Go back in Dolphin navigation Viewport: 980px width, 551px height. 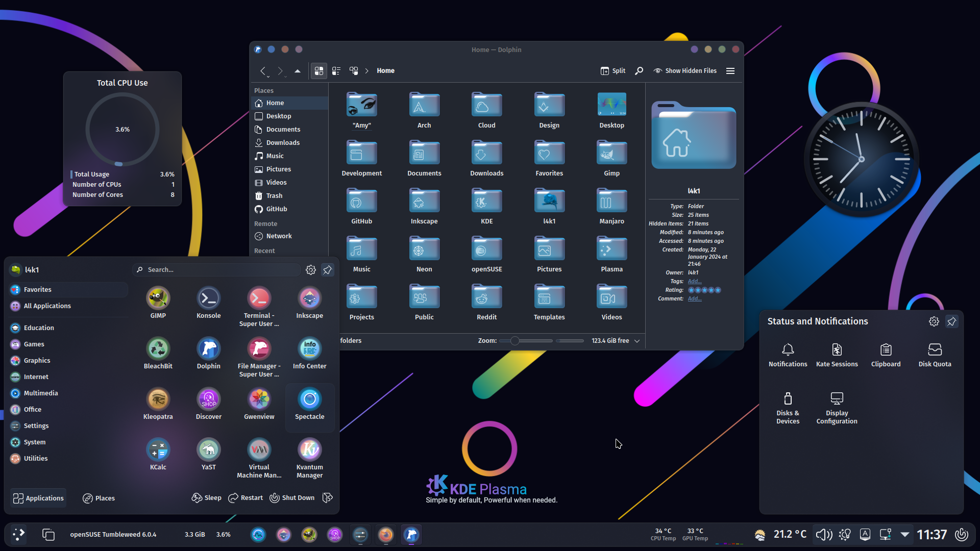click(x=263, y=71)
